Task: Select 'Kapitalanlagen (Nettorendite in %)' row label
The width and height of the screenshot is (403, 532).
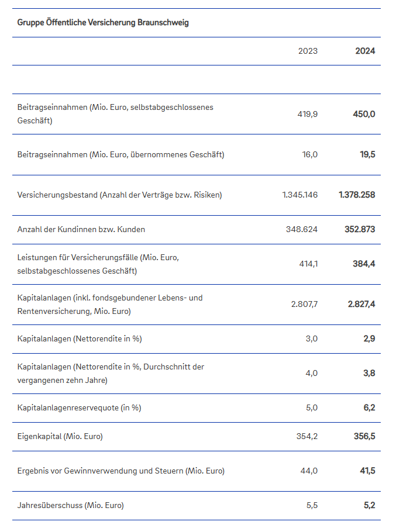Action: coord(80,339)
